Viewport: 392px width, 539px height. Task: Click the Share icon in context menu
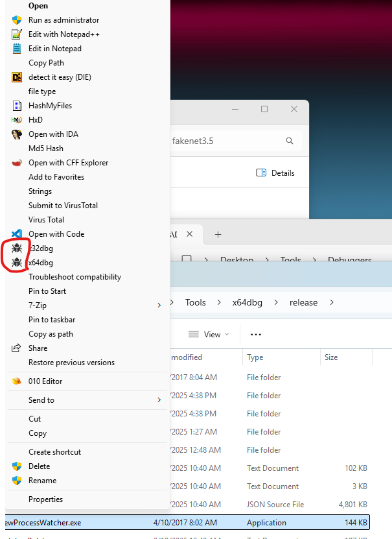(16, 348)
